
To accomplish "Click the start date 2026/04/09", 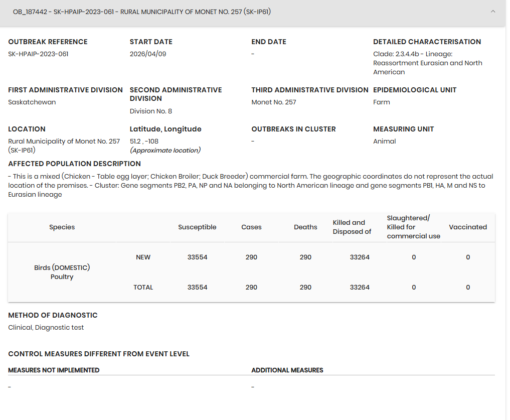I will [x=148, y=54].
